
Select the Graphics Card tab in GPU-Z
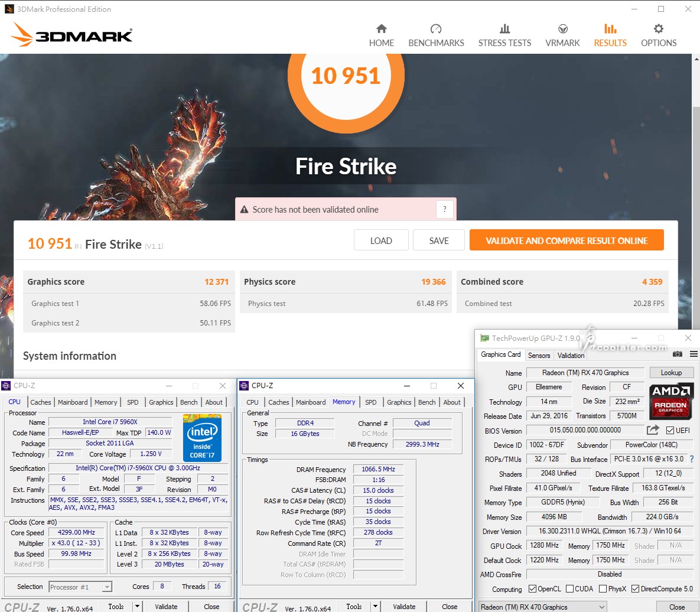click(x=500, y=354)
